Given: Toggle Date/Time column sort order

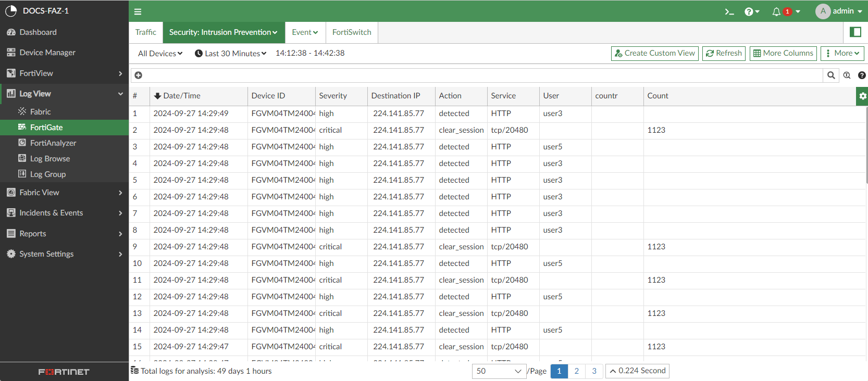Looking at the screenshot, I should tap(177, 96).
